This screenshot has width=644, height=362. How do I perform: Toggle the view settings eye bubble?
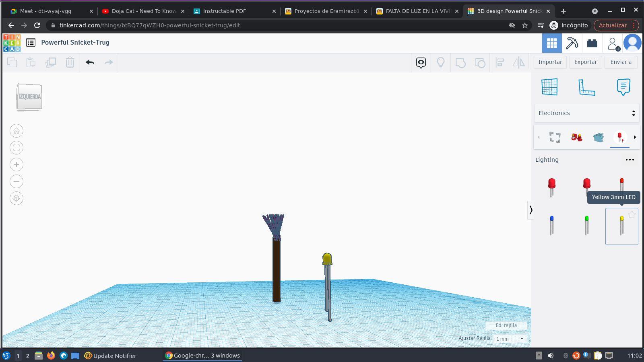click(x=421, y=62)
